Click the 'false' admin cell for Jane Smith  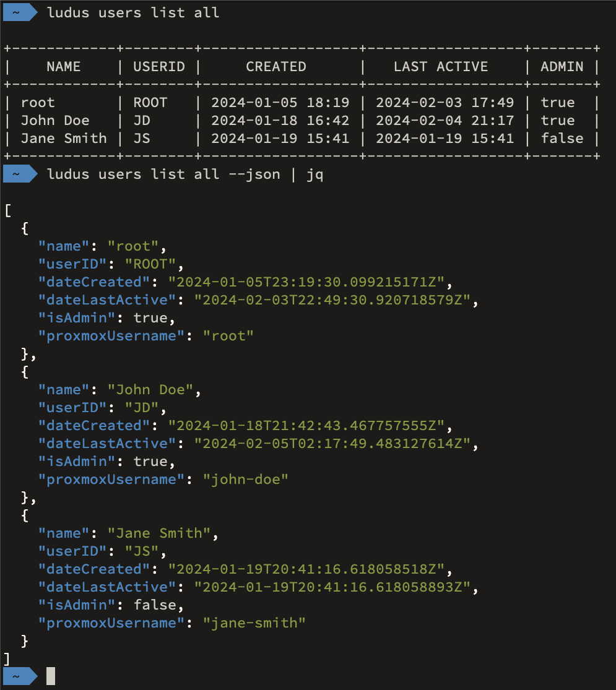[x=562, y=139]
